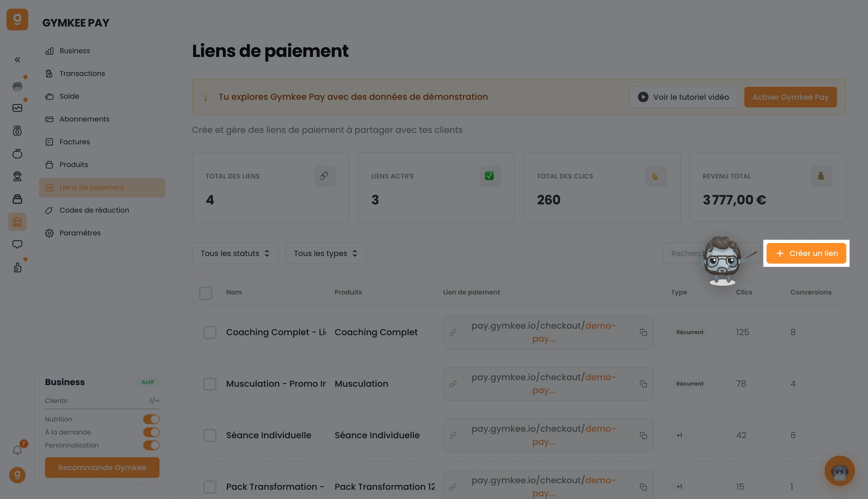Check the Coaching Complet row checkbox
Viewport: 868px width, 499px height.
pyautogui.click(x=210, y=332)
